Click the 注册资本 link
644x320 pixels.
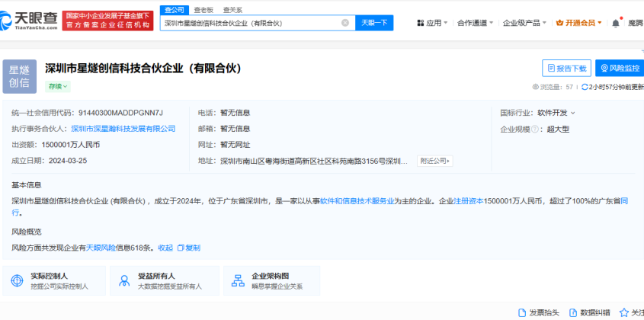pyautogui.click(x=469, y=201)
